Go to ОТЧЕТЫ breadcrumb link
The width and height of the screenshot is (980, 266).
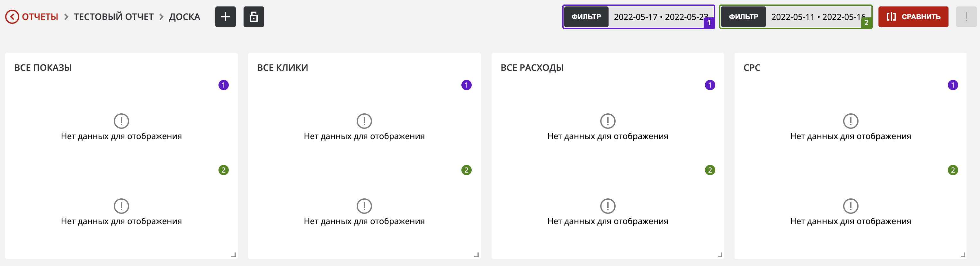(x=40, y=17)
